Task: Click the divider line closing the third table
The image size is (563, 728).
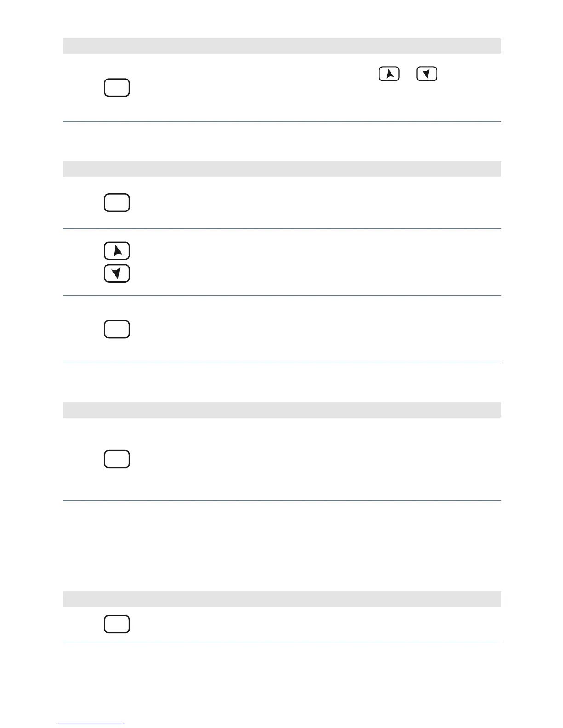Action: [282, 501]
